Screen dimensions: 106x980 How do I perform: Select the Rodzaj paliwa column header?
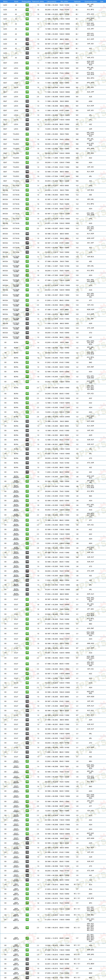pos(27,1)
